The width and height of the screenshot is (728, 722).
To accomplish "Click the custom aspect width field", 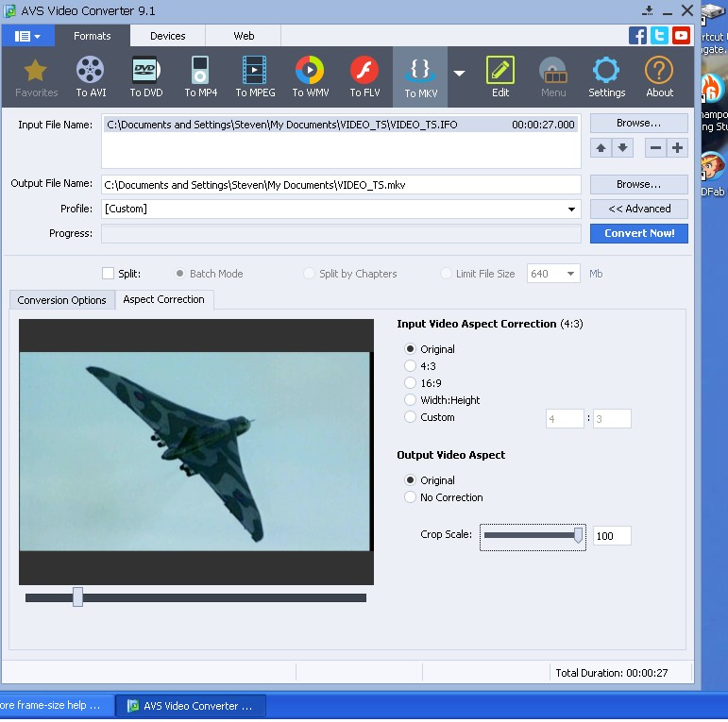I will pyautogui.click(x=565, y=418).
